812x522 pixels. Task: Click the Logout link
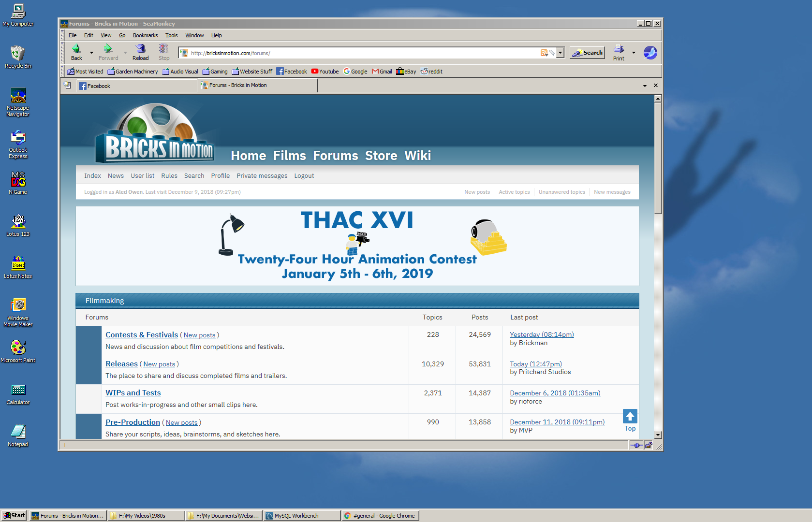[304, 175]
